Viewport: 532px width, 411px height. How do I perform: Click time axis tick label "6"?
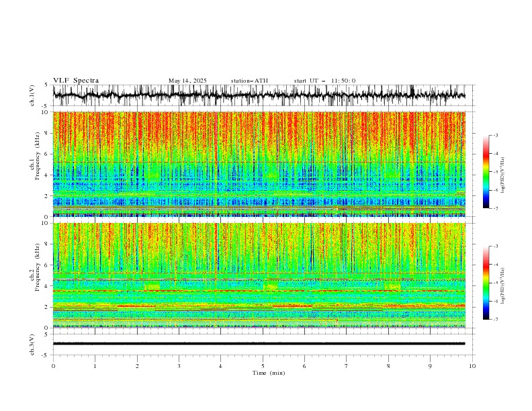[x=304, y=366]
